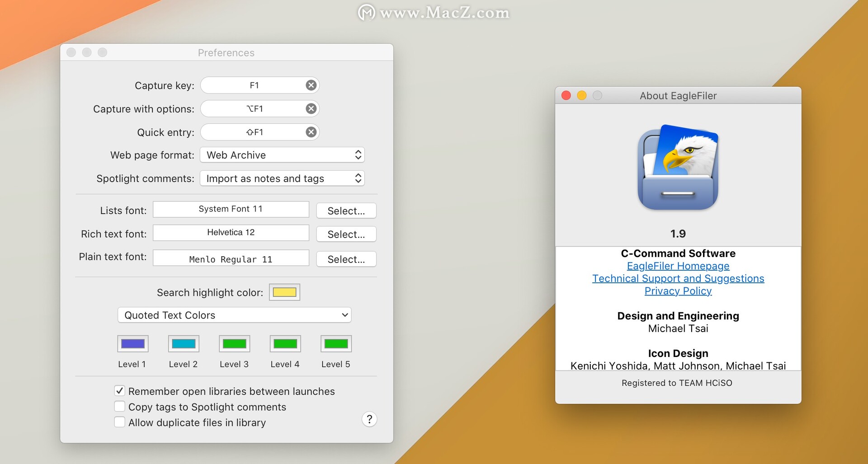This screenshot has height=464, width=868.
Task: Click the Level 5 label
Action: (x=336, y=364)
